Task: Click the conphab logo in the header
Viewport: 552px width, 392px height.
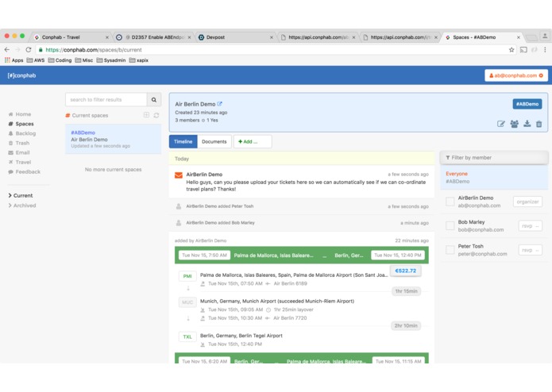Action: pyautogui.click(x=21, y=75)
